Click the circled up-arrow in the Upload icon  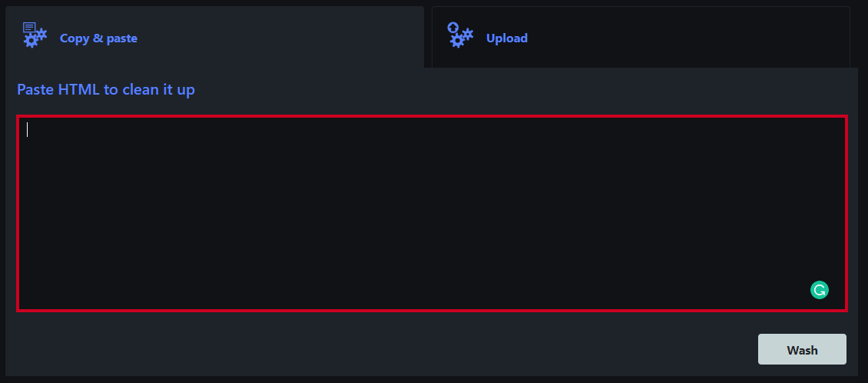tap(453, 28)
